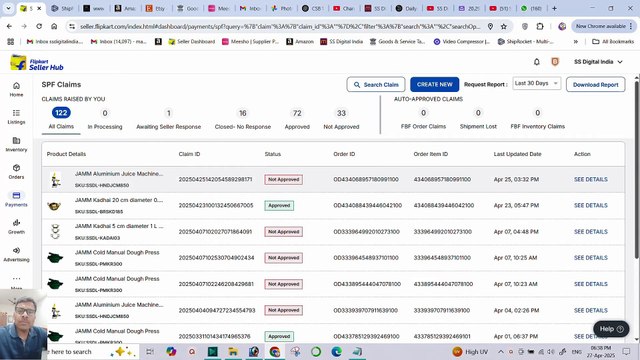Click the notifications bell icon
This screenshot has width=640, height=360.
coord(537,62)
